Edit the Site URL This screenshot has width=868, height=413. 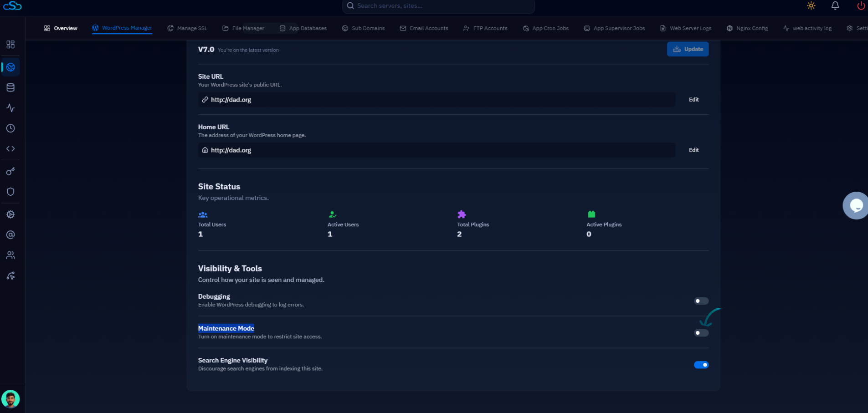(x=693, y=100)
